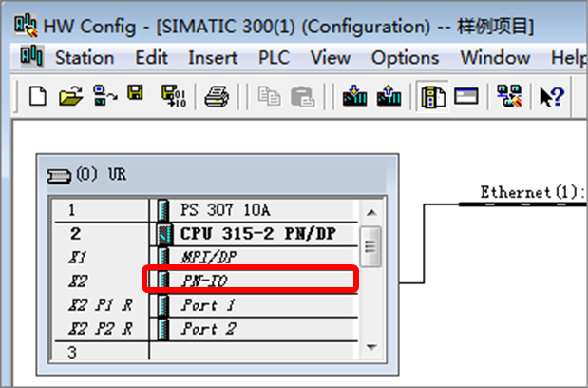Select the PS 307 10A row
Screen dimensions: 588x388
coord(254,210)
